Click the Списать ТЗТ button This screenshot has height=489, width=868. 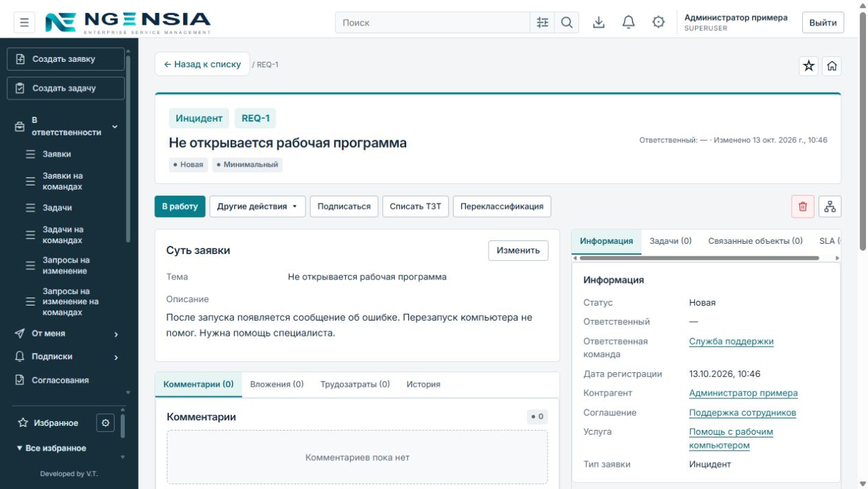pyautogui.click(x=416, y=207)
